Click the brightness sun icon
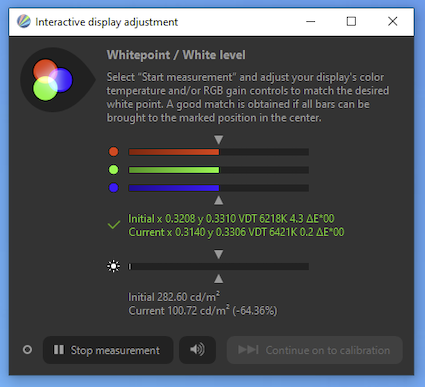425x387 pixels. tap(114, 266)
